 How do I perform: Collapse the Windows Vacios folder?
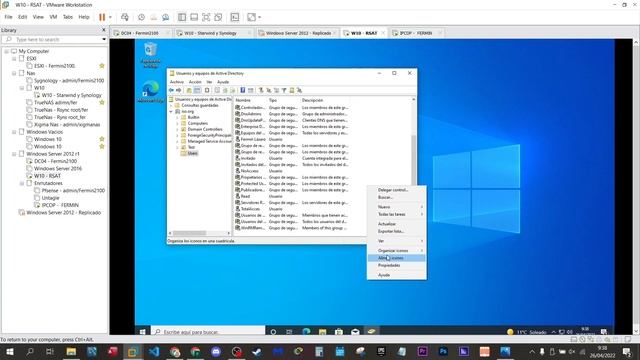pyautogui.click(x=14, y=132)
